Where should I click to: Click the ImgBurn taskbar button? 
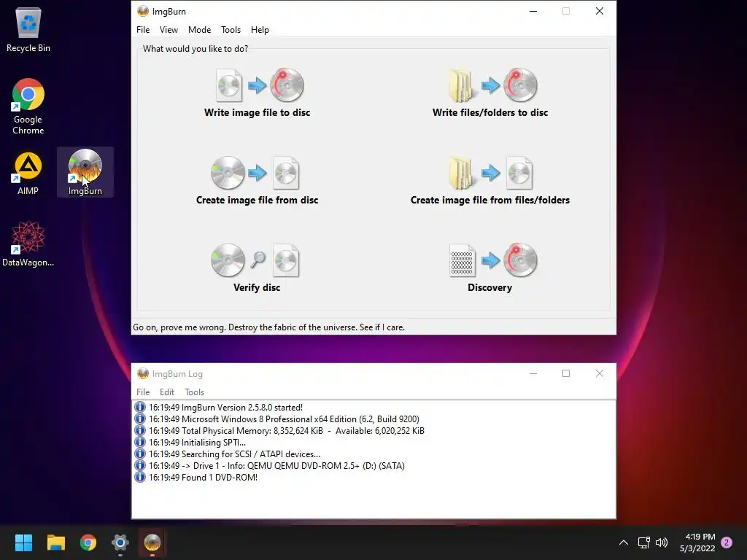click(x=152, y=542)
